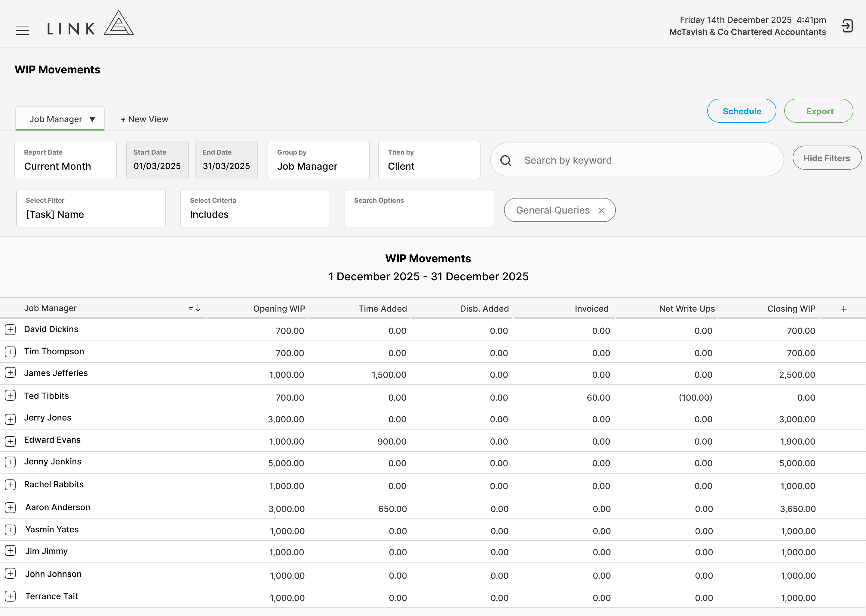Click the Search Options field
Viewport: 866px width, 616px height.
click(x=419, y=208)
